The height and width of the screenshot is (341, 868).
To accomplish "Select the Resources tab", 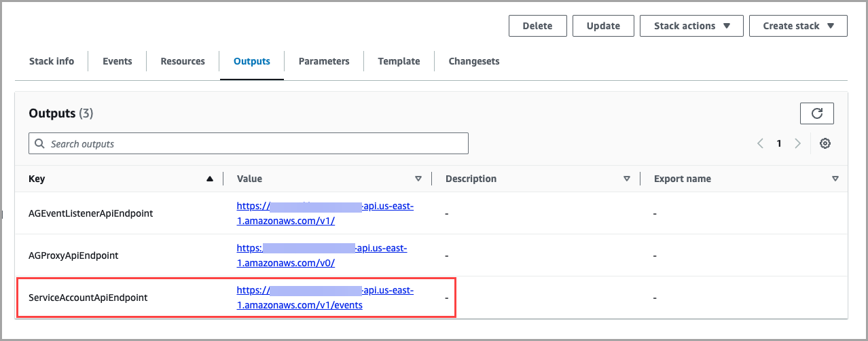I will (x=183, y=61).
